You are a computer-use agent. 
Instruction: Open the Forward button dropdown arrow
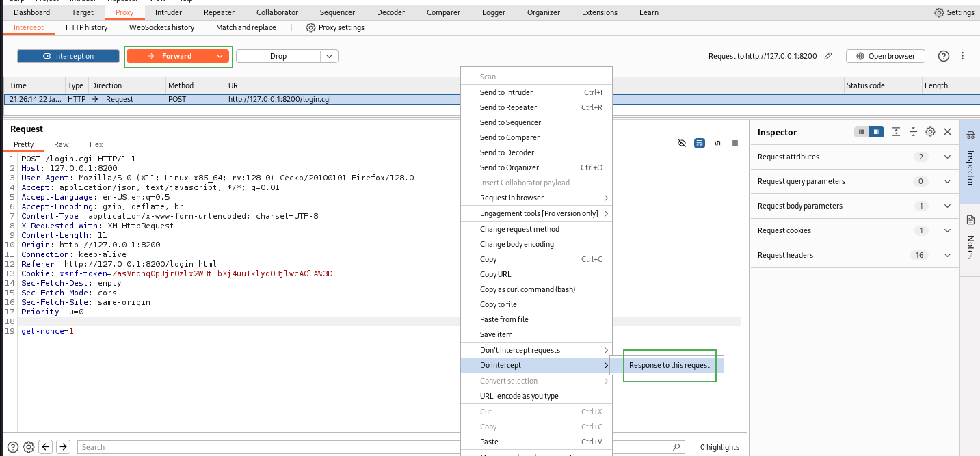[x=220, y=56]
